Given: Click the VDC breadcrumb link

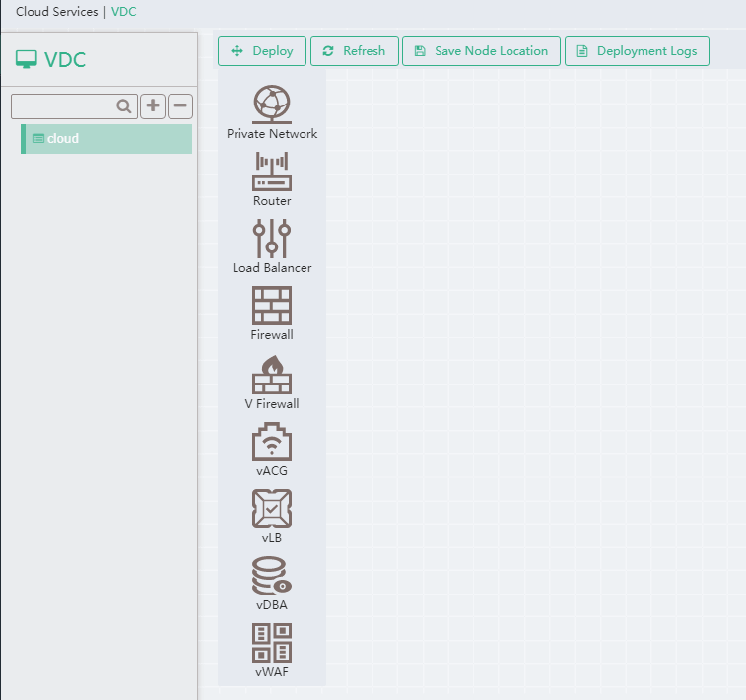Looking at the screenshot, I should coord(124,12).
